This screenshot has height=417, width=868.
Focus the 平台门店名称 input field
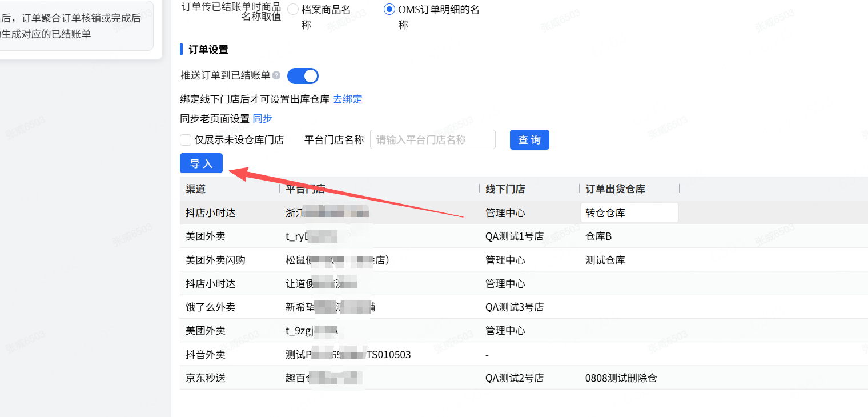coord(433,140)
